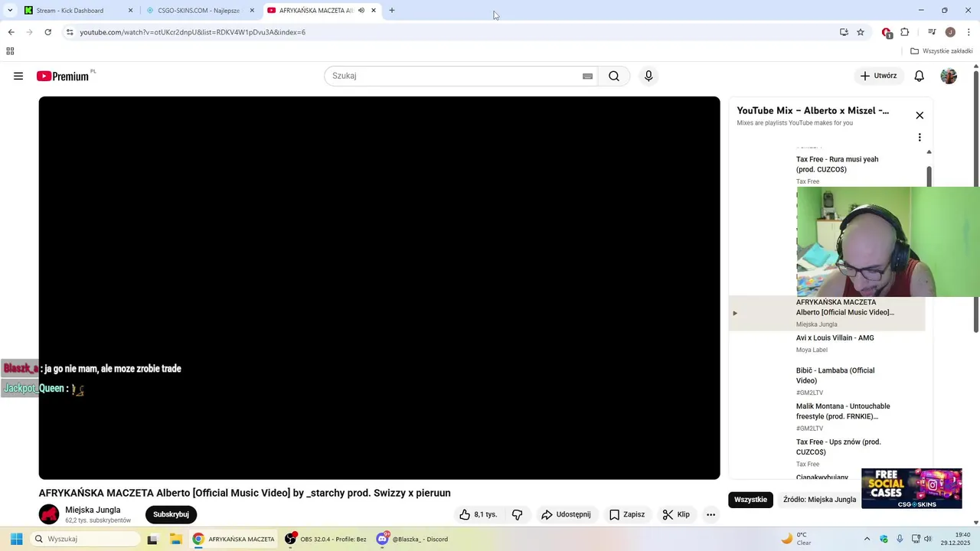
Task: Start voice search with microphone icon
Action: 648,76
